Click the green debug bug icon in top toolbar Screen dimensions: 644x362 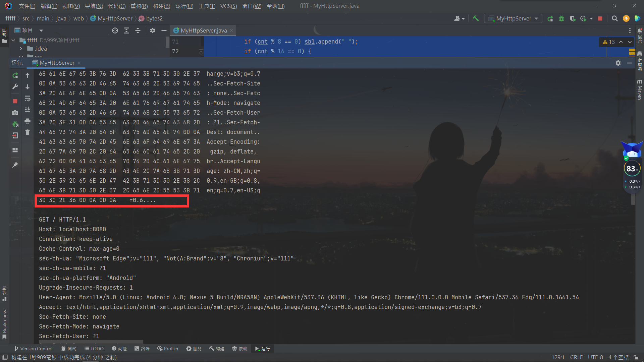[561, 18]
